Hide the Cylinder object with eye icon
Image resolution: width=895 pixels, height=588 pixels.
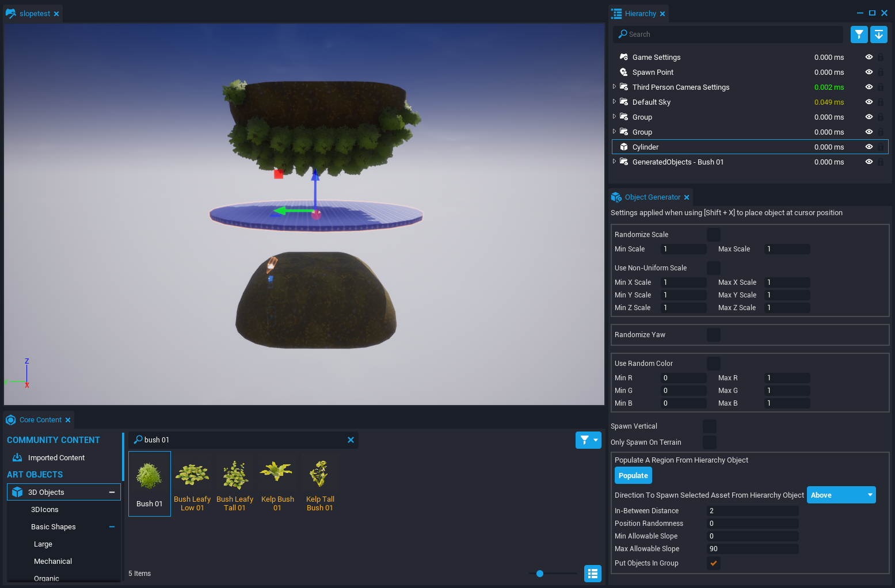pos(869,147)
